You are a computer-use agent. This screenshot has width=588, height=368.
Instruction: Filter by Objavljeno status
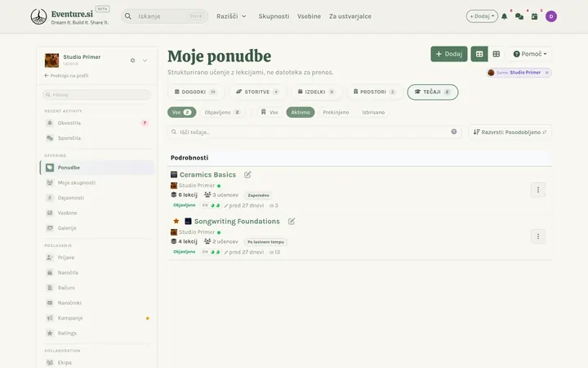tap(223, 112)
